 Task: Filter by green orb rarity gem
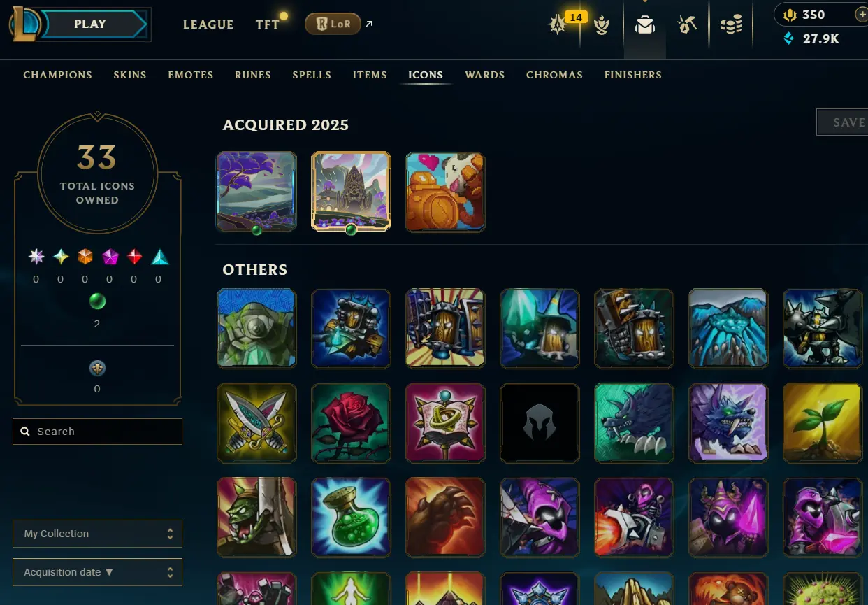(97, 301)
